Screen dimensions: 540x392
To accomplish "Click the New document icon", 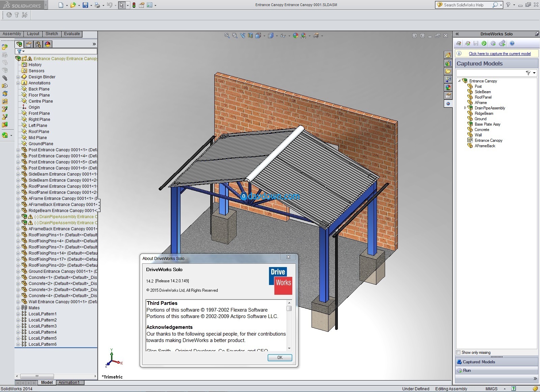I will pyautogui.click(x=61, y=5).
